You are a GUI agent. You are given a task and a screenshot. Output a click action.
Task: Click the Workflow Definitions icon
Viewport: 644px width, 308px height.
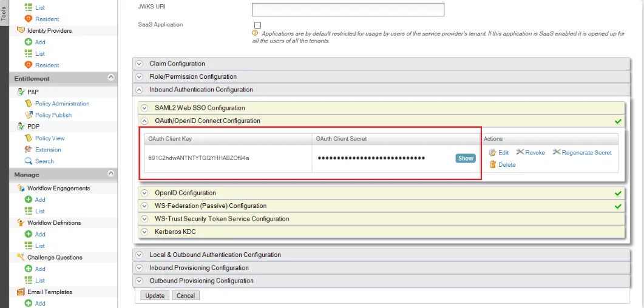pos(21,223)
